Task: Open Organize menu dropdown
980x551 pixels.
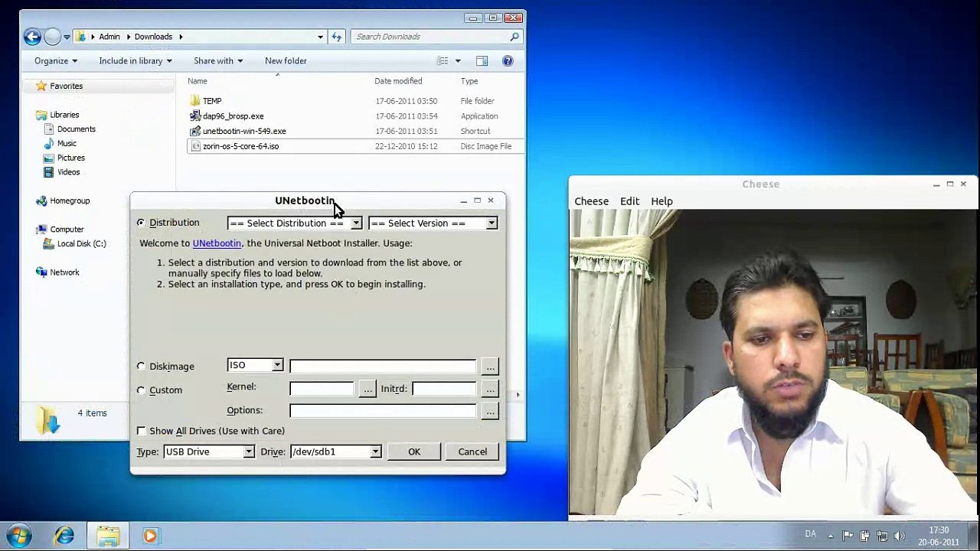Action: coord(56,60)
